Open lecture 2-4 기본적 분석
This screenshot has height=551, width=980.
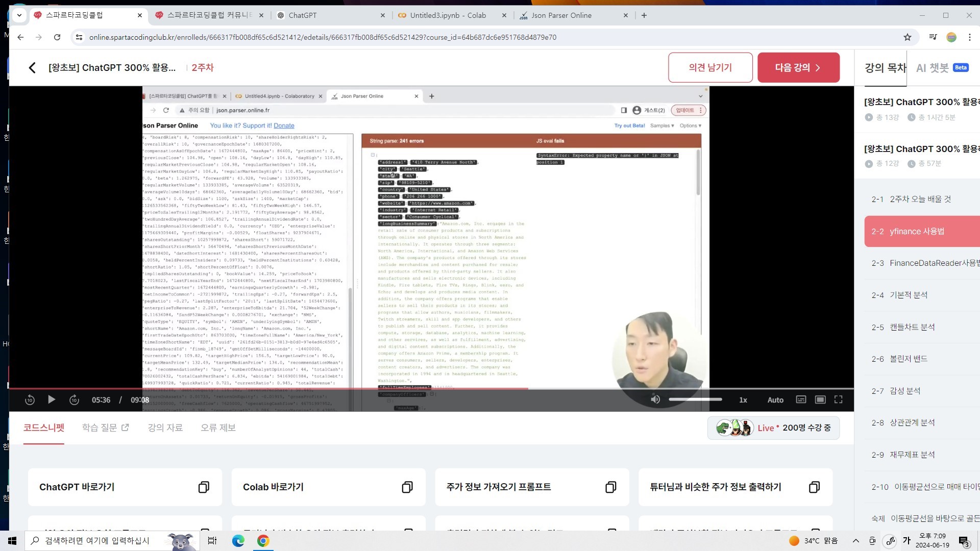(922, 295)
